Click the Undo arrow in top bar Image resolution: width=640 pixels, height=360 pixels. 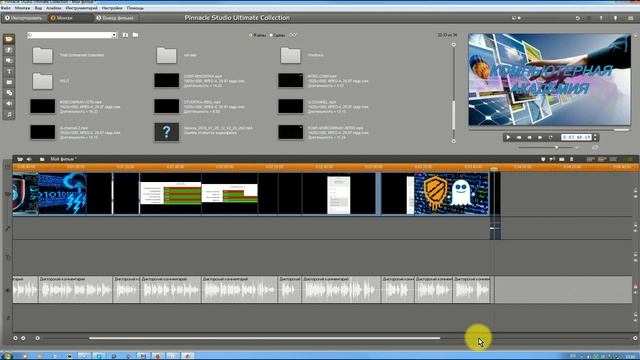[x=577, y=18]
